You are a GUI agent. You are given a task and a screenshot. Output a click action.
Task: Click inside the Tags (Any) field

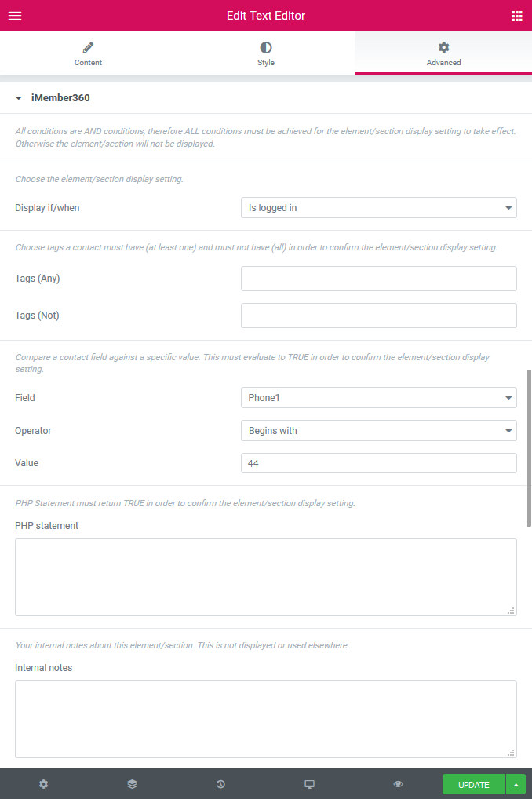tap(379, 278)
